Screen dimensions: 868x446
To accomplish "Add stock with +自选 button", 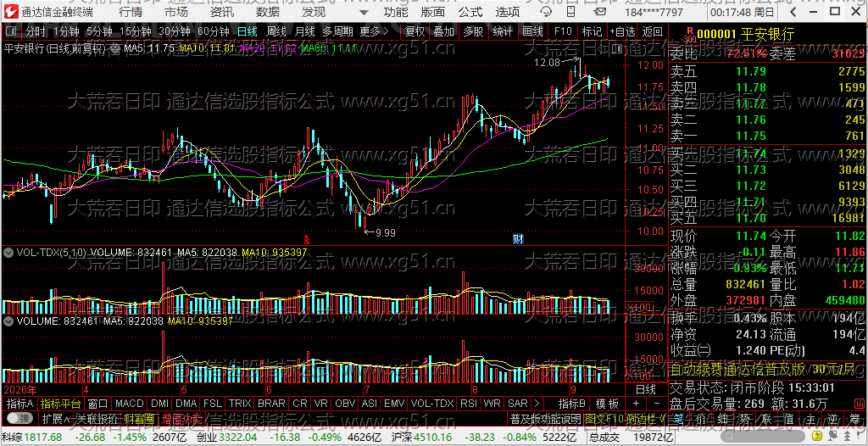I will 623,32.
